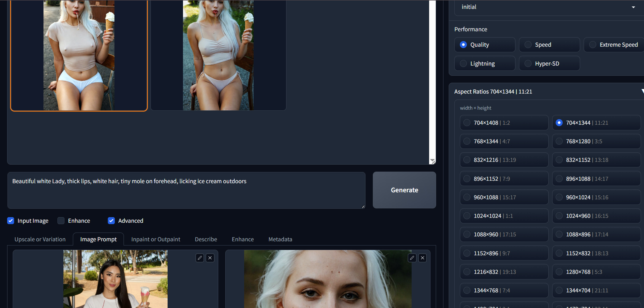Open the Enhance tab
Image resolution: width=644 pixels, height=308 pixels.
tap(243, 239)
